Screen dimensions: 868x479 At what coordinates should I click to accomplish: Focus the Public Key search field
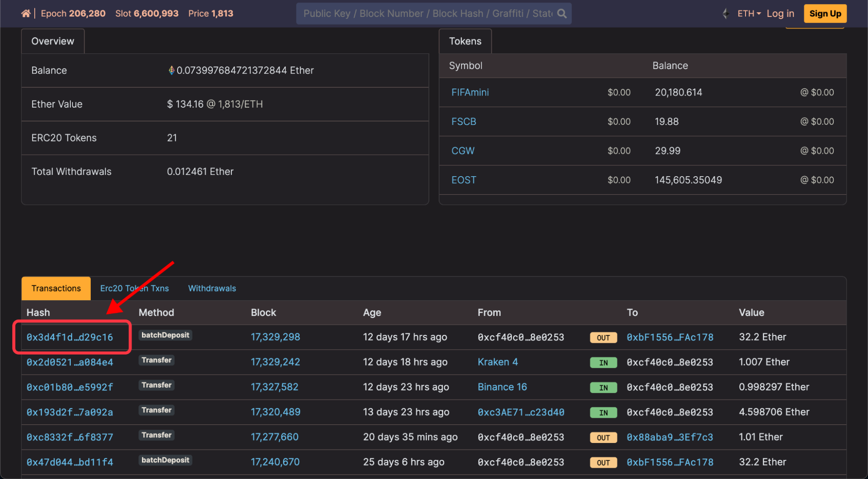point(428,13)
